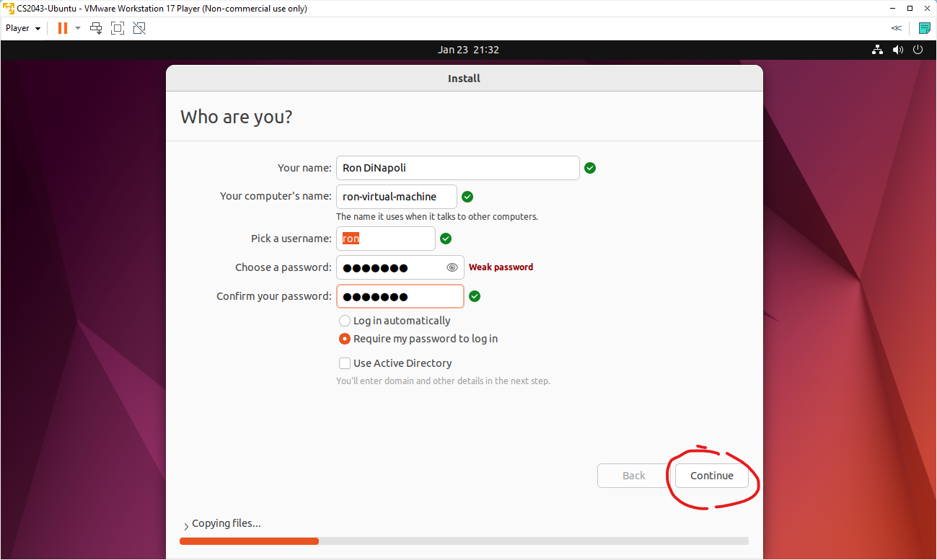Click the Back button

coord(633,476)
